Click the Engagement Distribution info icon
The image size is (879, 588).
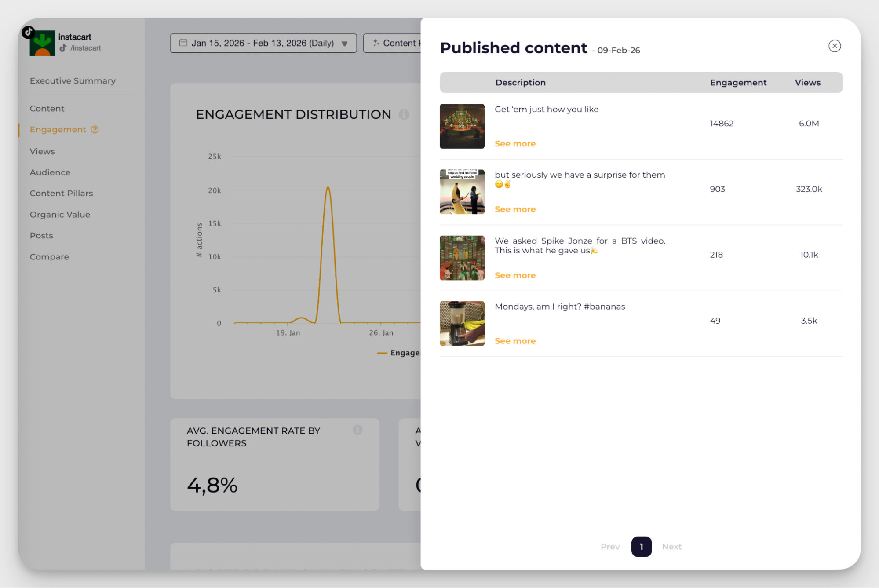pos(405,114)
